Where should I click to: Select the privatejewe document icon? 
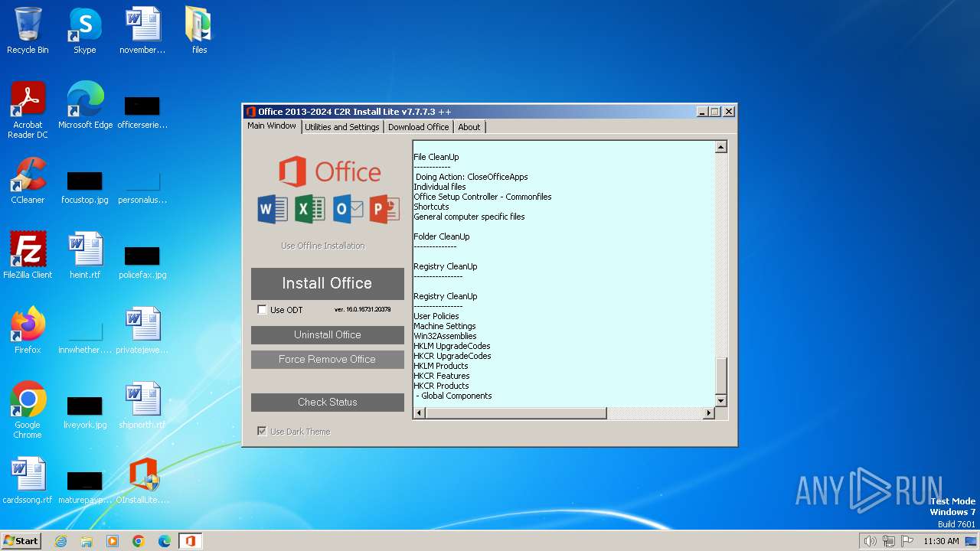point(142,331)
